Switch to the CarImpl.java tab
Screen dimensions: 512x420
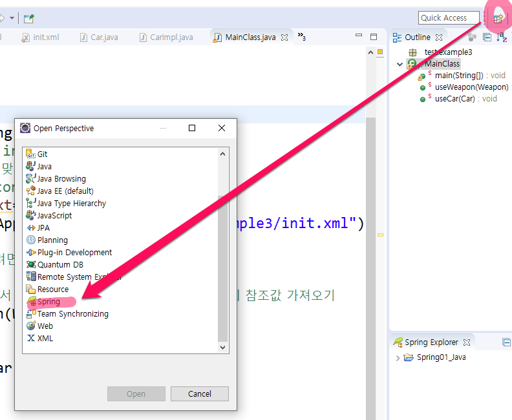pos(166,37)
